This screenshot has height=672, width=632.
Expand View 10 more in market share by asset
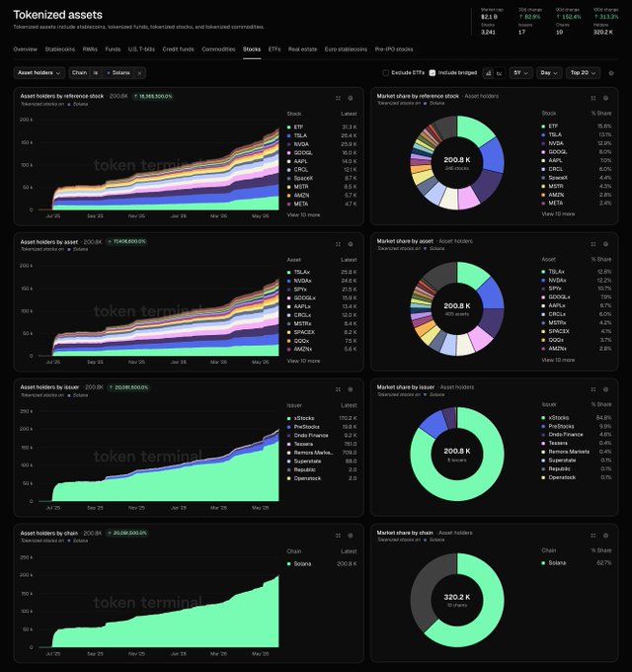pos(558,360)
